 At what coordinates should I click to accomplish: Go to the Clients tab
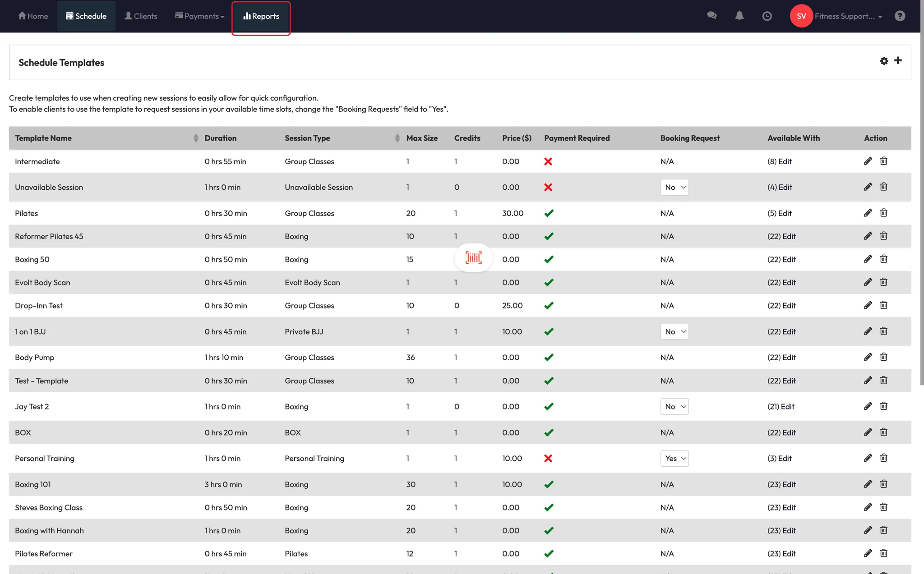[x=141, y=16]
